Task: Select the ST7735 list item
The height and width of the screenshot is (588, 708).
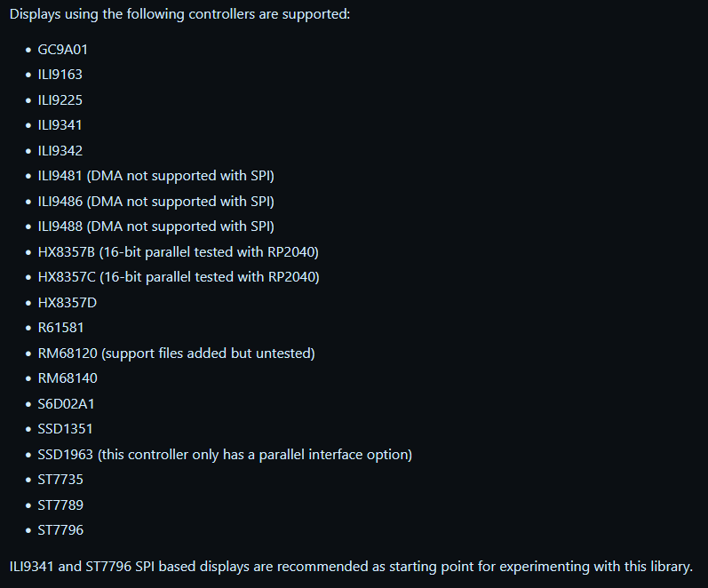Action: tap(60, 479)
